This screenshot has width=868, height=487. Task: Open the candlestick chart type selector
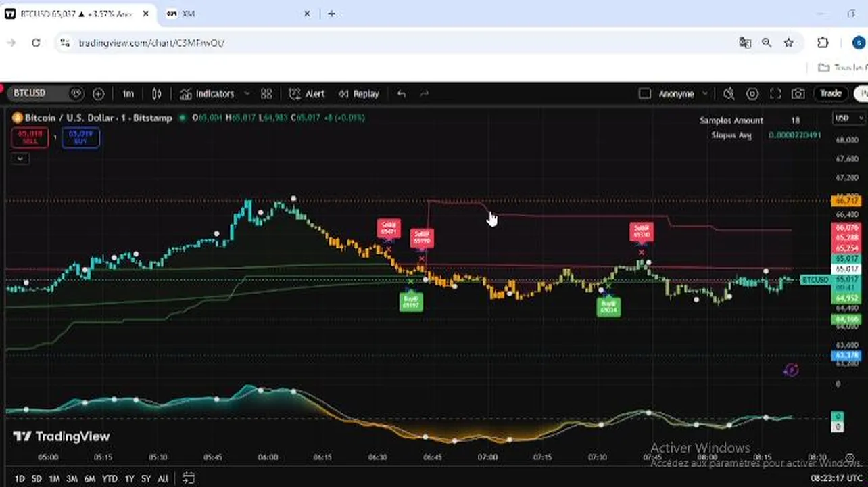(157, 94)
